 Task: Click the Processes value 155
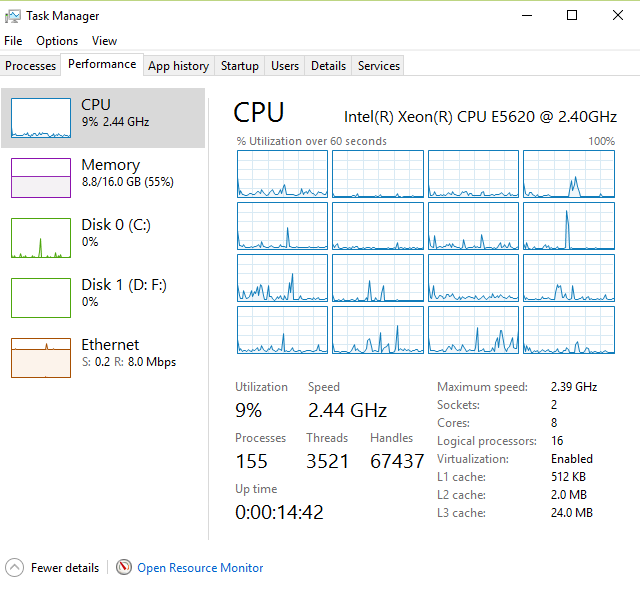click(x=251, y=461)
